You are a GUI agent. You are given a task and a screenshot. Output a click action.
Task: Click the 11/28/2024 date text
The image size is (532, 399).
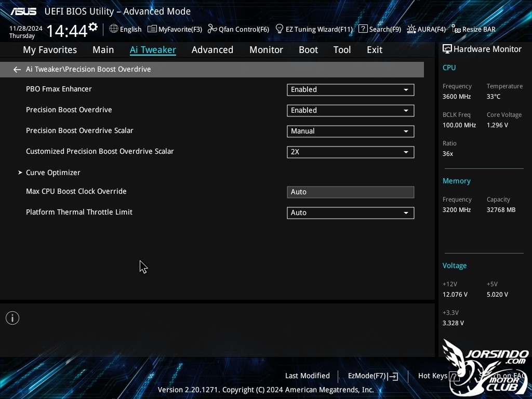pos(26,29)
